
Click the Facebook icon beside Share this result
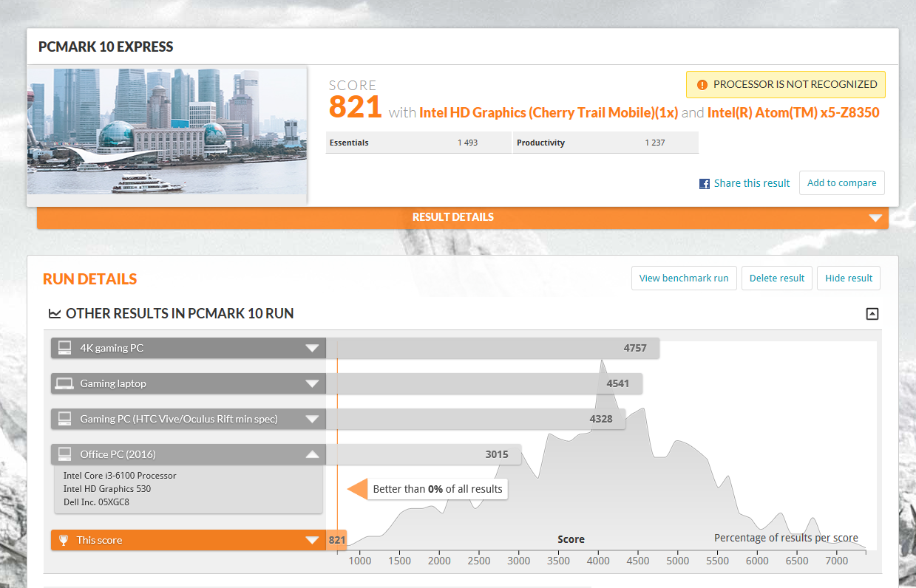tap(705, 184)
